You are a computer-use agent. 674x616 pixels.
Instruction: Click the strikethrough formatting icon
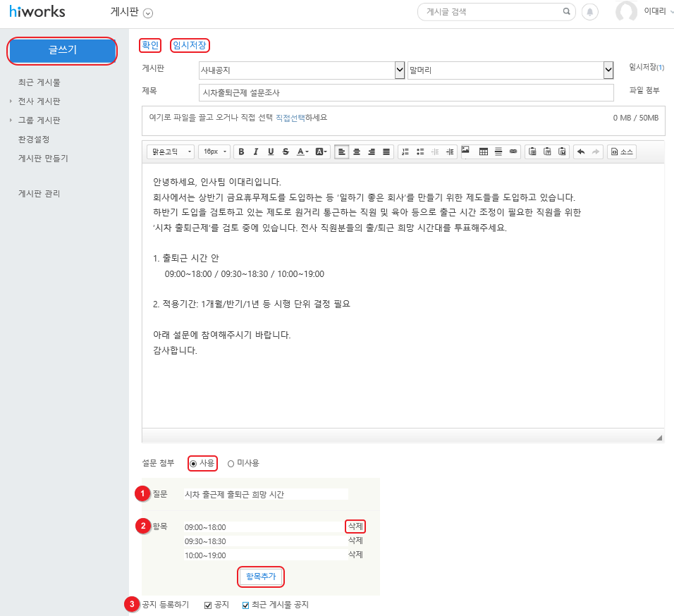pyautogui.click(x=285, y=152)
